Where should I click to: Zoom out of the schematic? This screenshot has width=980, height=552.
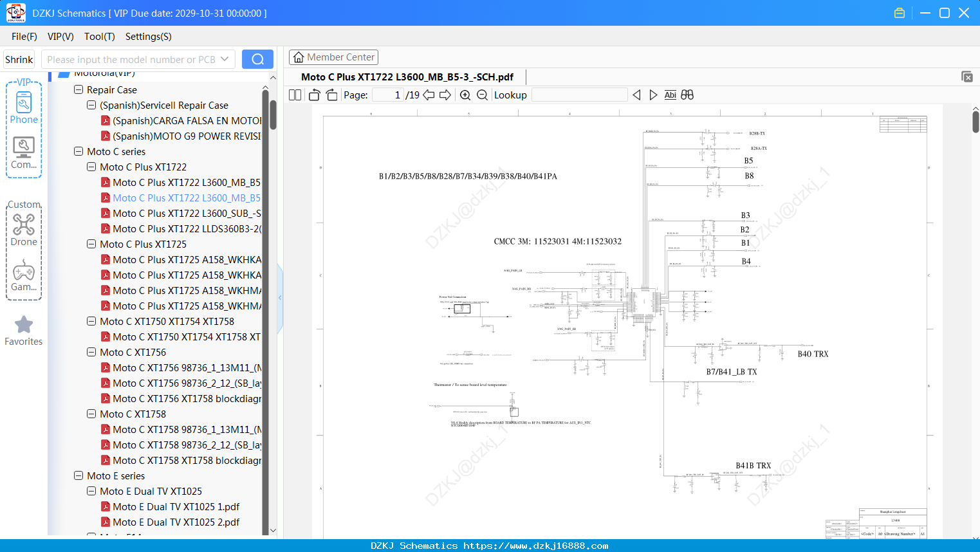pyautogui.click(x=482, y=95)
